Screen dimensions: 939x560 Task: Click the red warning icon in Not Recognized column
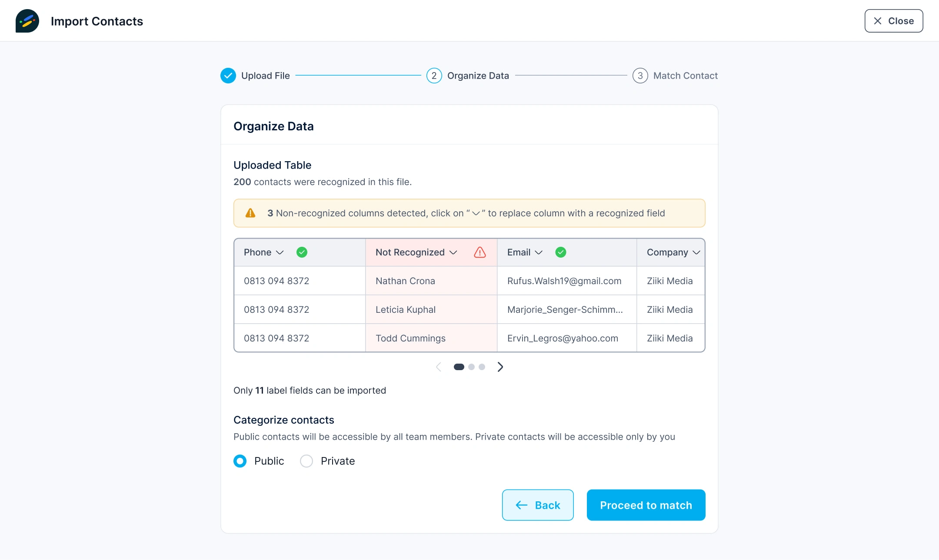480,252
